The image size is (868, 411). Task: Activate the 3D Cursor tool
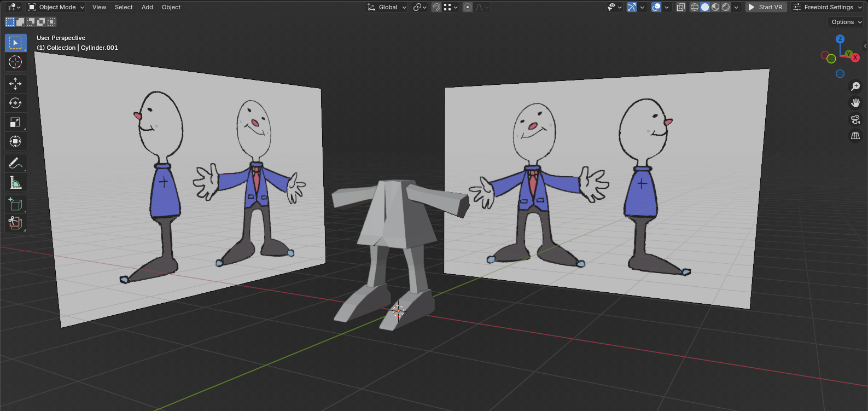[15, 62]
